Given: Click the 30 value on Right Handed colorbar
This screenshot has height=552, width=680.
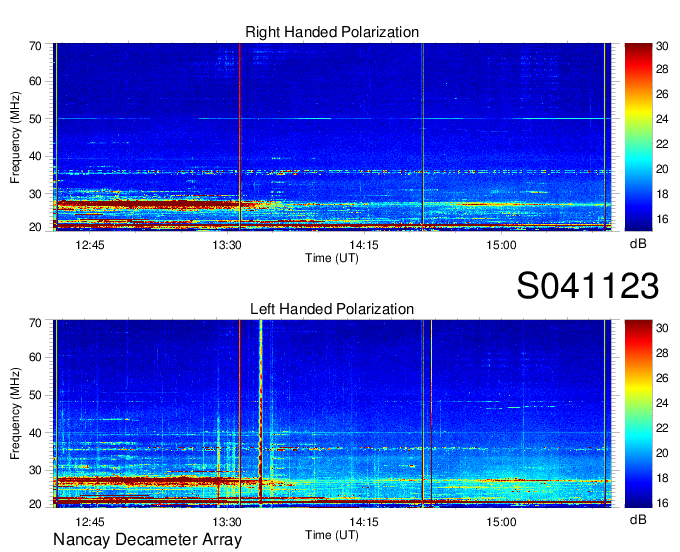Looking at the screenshot, I should [662, 46].
